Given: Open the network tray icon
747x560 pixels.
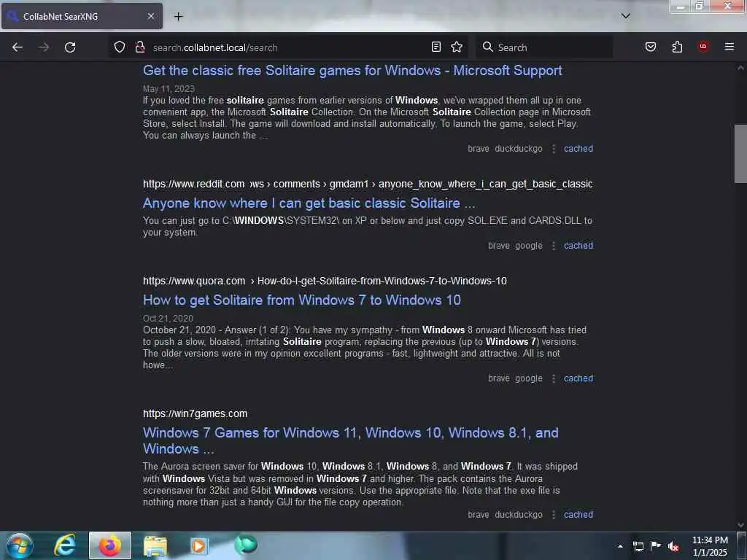Looking at the screenshot, I should (x=638, y=546).
